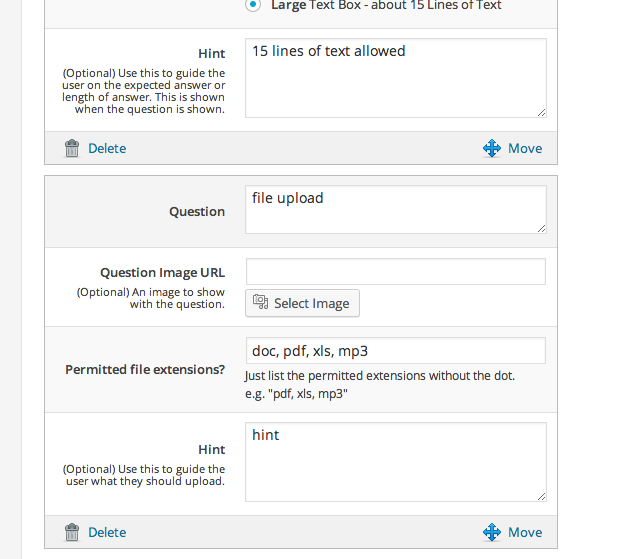Click the Question Image URL input field
This screenshot has width=622, height=559.
[x=395, y=272]
